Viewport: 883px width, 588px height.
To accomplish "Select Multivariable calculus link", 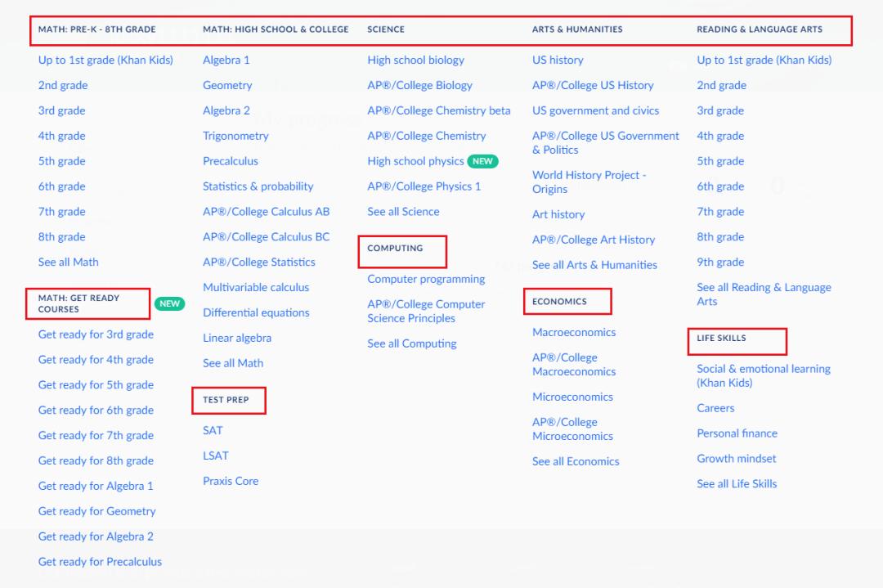I will [x=256, y=287].
